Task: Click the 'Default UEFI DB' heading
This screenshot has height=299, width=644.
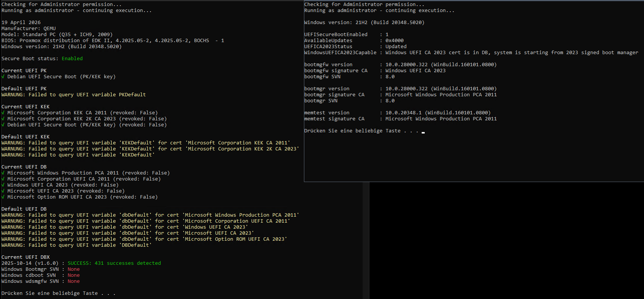Action: point(24,209)
